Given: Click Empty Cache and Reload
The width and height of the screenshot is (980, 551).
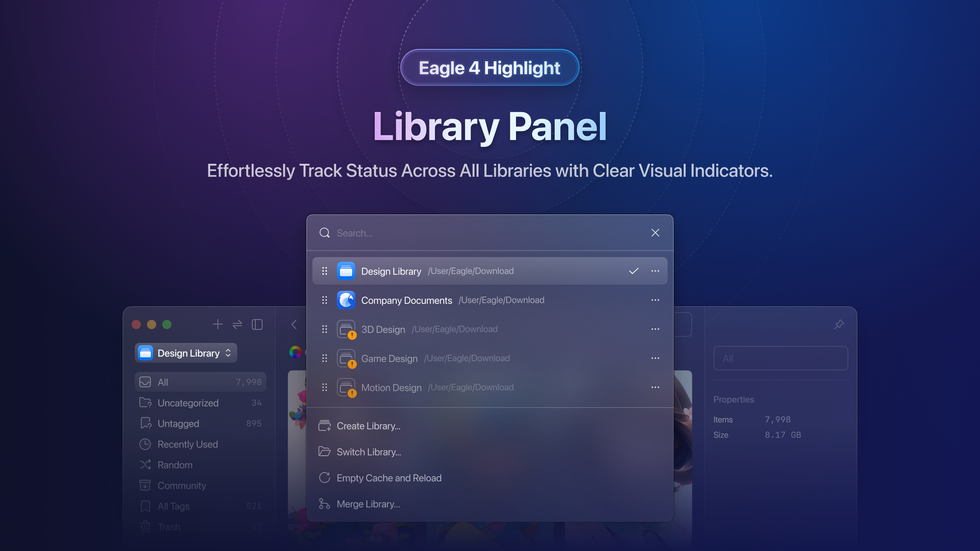Looking at the screenshot, I should (x=389, y=478).
